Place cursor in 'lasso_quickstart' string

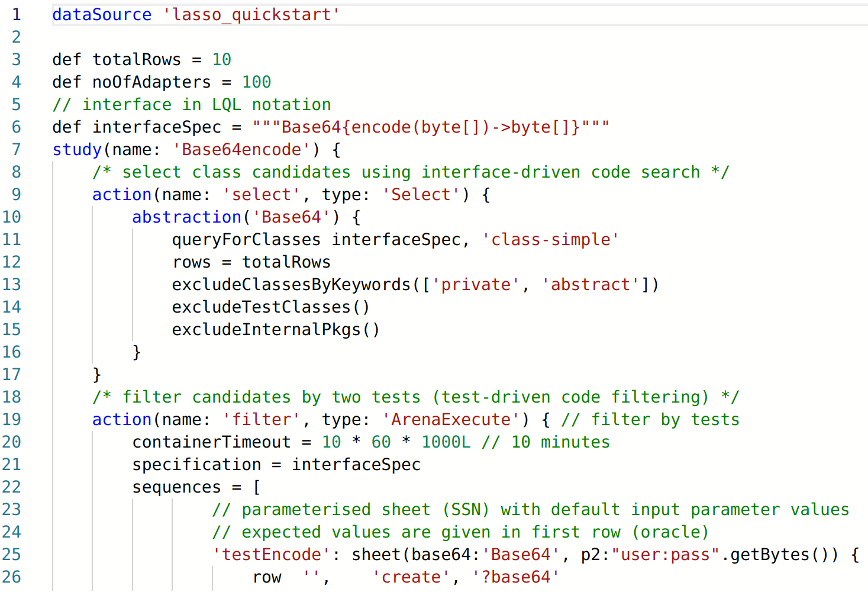point(251,14)
